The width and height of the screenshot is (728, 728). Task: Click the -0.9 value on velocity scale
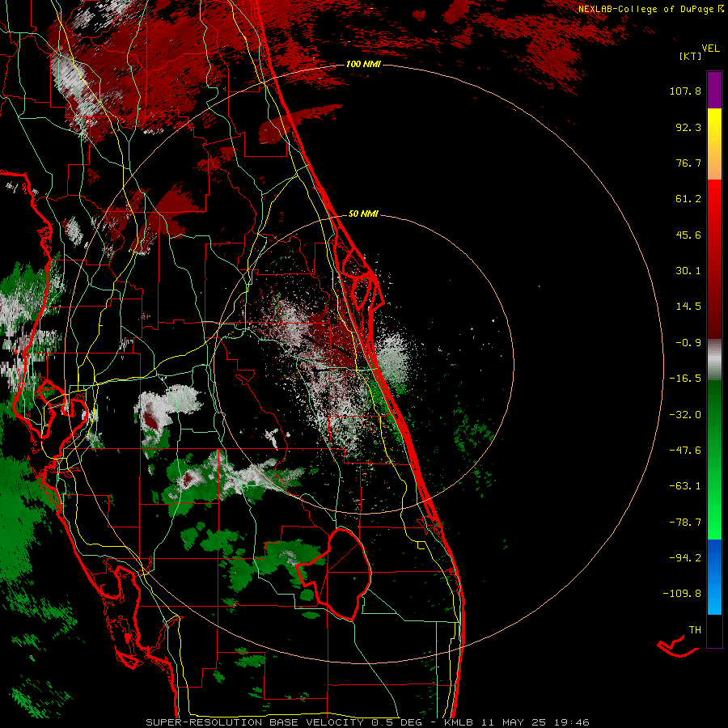click(688, 343)
